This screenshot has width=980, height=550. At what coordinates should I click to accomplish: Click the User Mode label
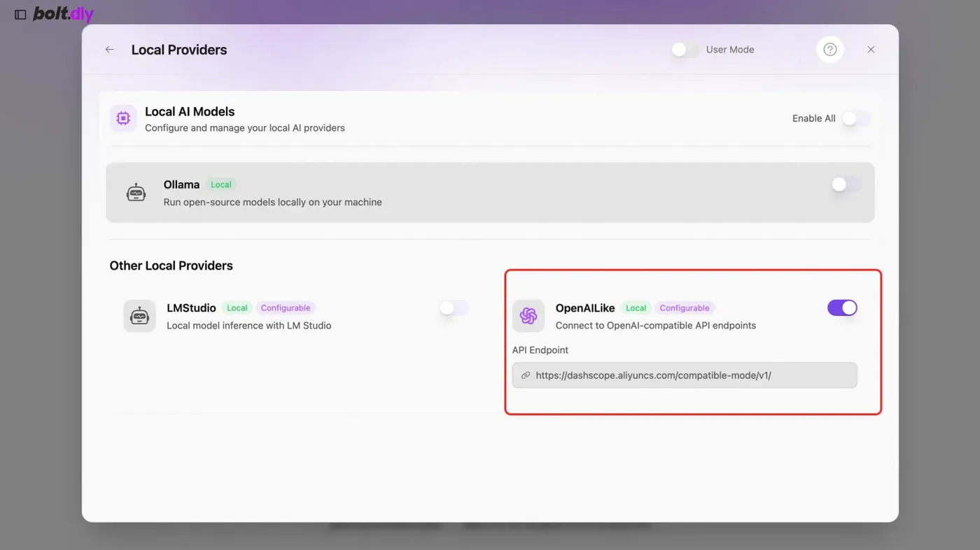(x=730, y=50)
